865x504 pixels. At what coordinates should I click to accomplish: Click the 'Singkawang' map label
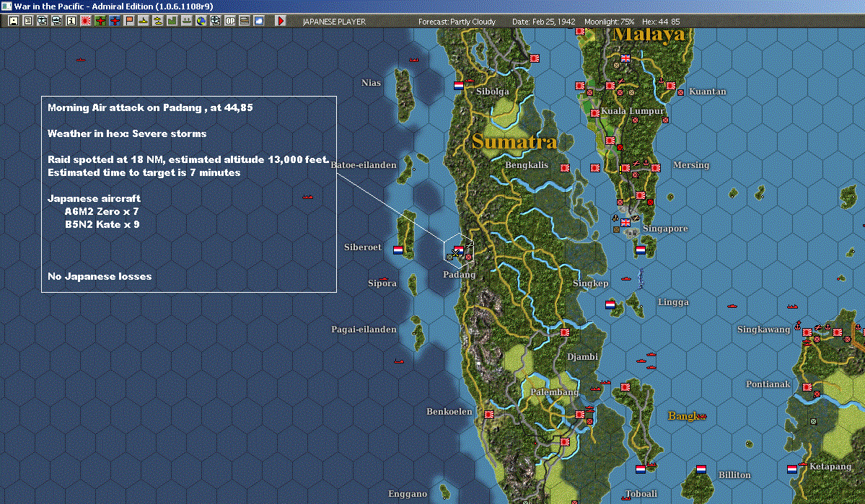[763, 330]
